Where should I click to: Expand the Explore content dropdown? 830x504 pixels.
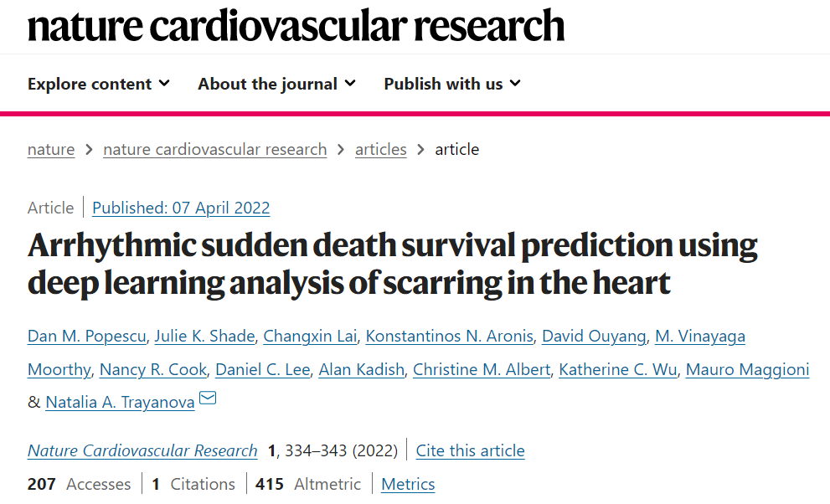[x=99, y=84]
